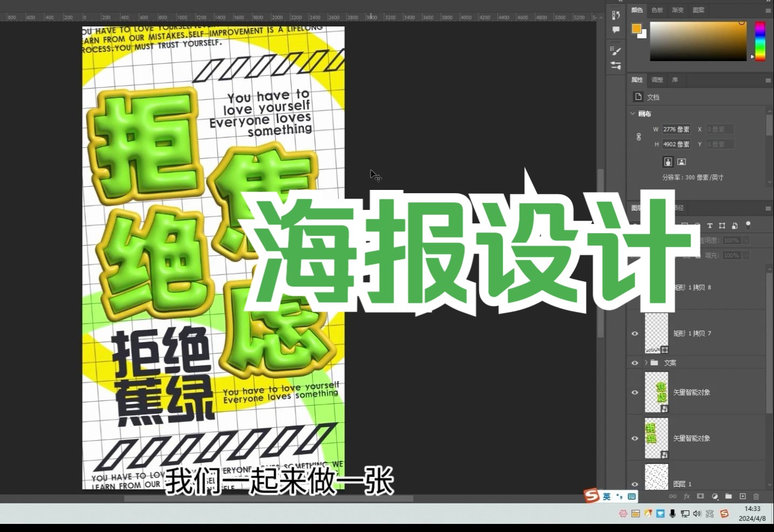Select the 颜色 tab
This screenshot has height=532, width=774.
[x=637, y=10]
